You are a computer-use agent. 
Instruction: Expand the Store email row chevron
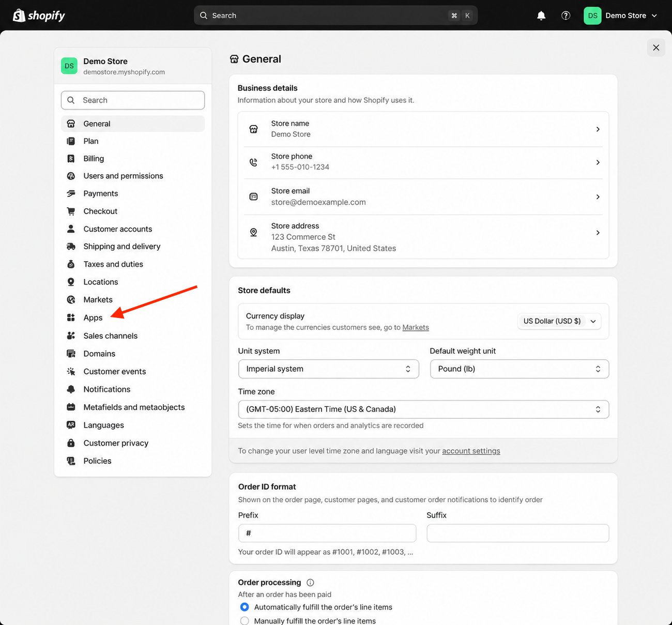pos(598,197)
